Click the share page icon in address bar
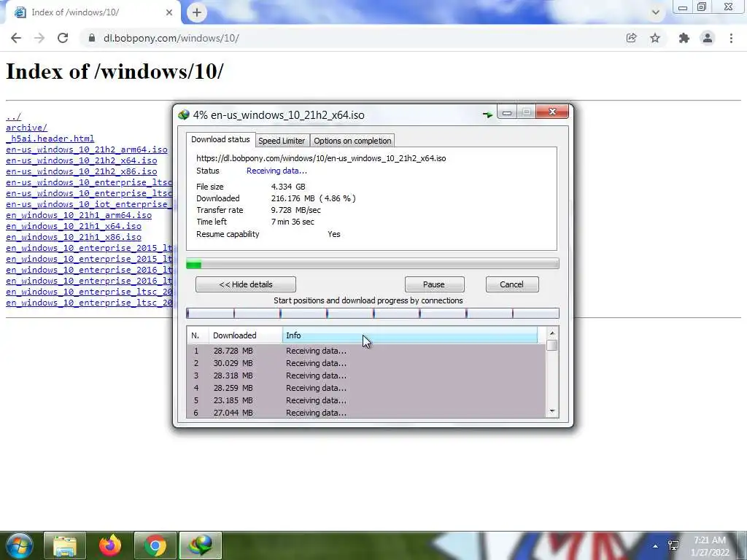Screen dimensions: 747x560 tap(631, 38)
